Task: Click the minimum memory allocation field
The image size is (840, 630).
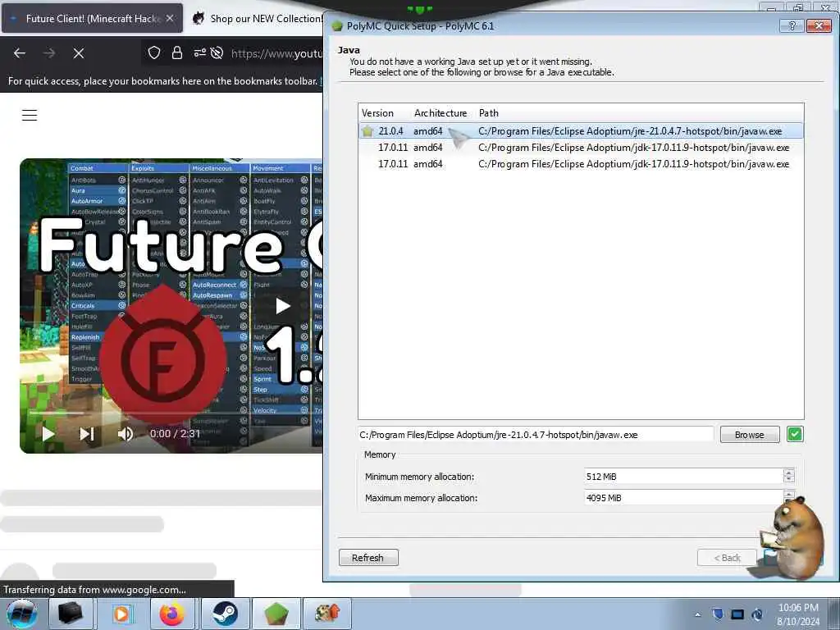Action: (683, 477)
